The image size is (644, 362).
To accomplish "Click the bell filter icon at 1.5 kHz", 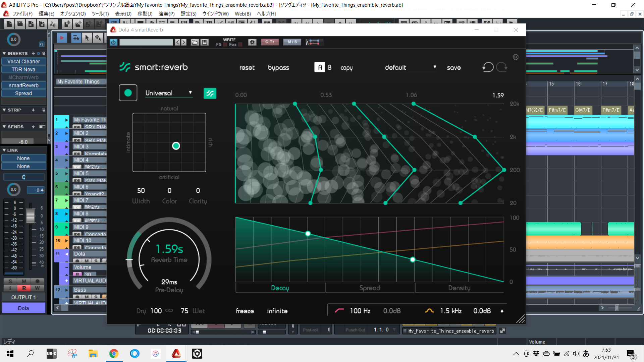I will (x=429, y=311).
